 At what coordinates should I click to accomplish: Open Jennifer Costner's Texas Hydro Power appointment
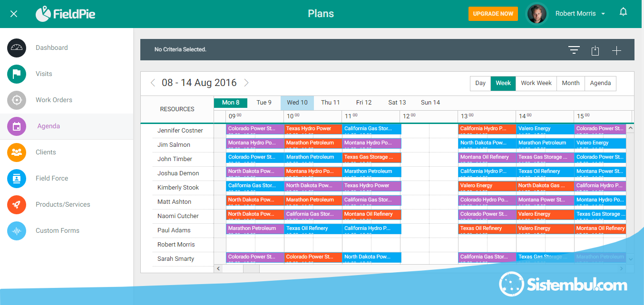313,129
